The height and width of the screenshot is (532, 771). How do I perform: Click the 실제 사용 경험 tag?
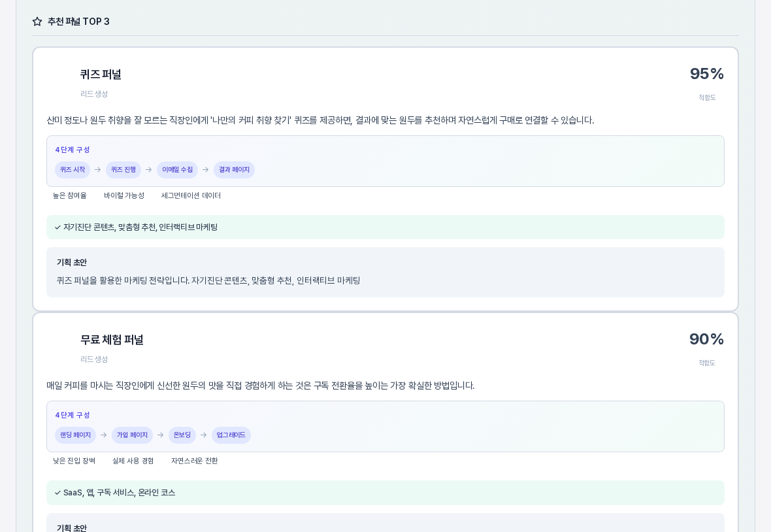133,461
